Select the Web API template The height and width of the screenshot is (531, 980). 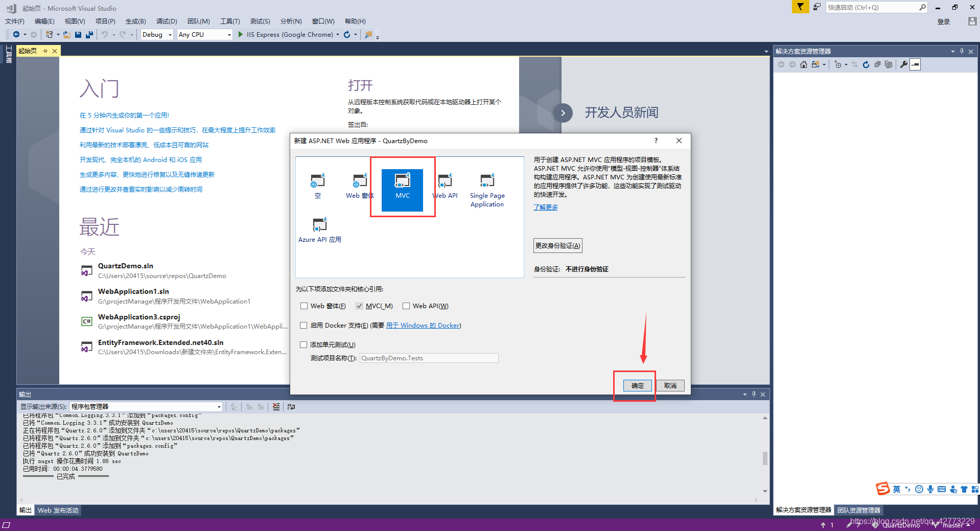pyautogui.click(x=445, y=187)
